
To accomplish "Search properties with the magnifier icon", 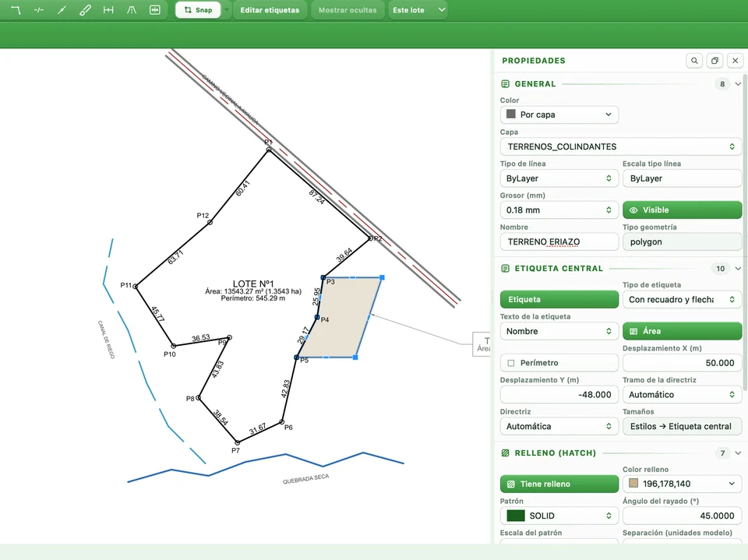I will point(694,61).
